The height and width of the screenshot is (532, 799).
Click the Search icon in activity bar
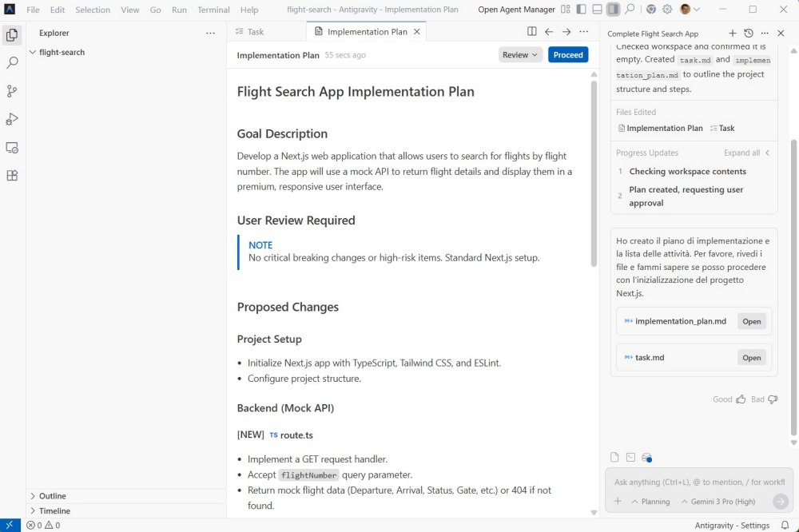12,62
